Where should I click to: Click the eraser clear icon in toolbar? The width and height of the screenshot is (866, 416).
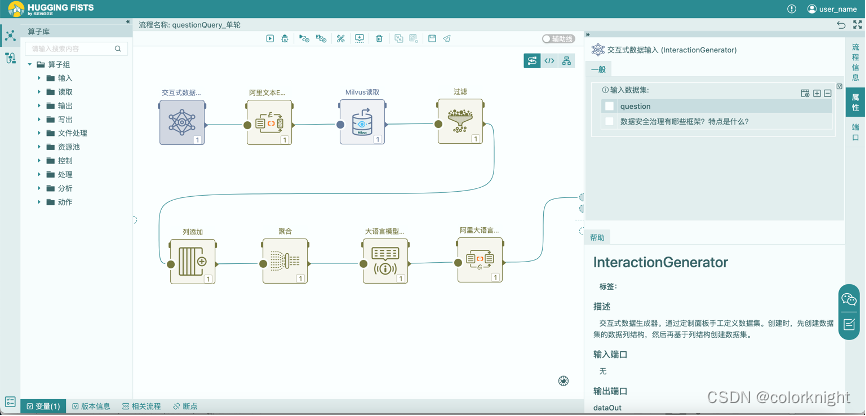click(x=447, y=38)
